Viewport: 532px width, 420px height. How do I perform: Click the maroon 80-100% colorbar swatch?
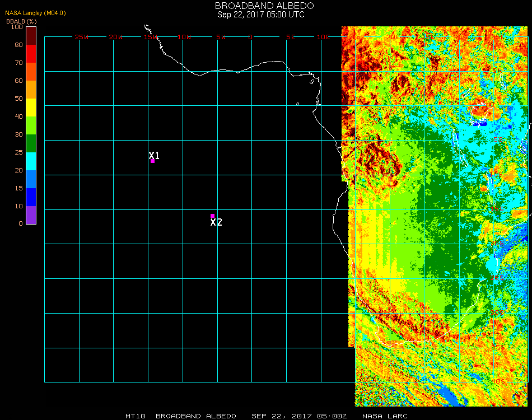click(31, 36)
